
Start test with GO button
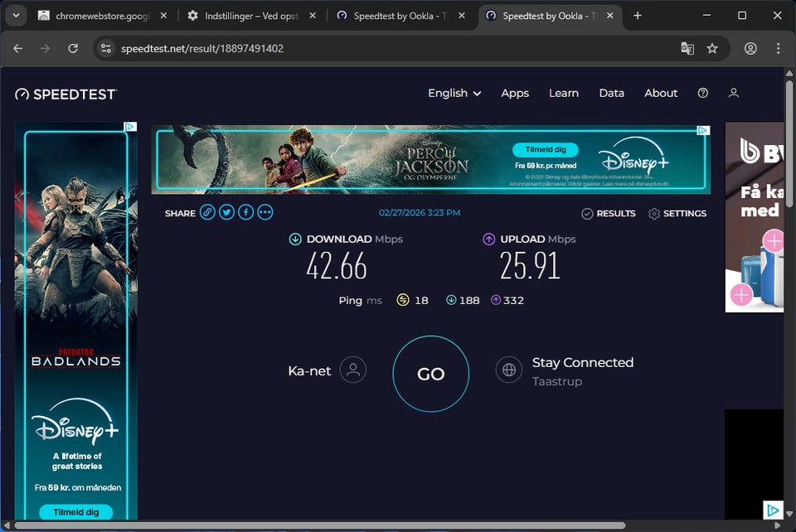coord(430,374)
